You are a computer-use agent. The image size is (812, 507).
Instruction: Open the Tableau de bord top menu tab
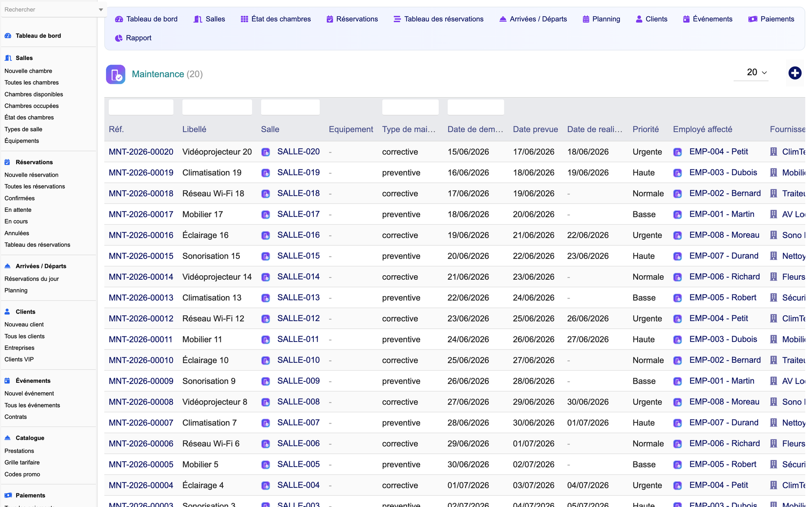pos(146,19)
